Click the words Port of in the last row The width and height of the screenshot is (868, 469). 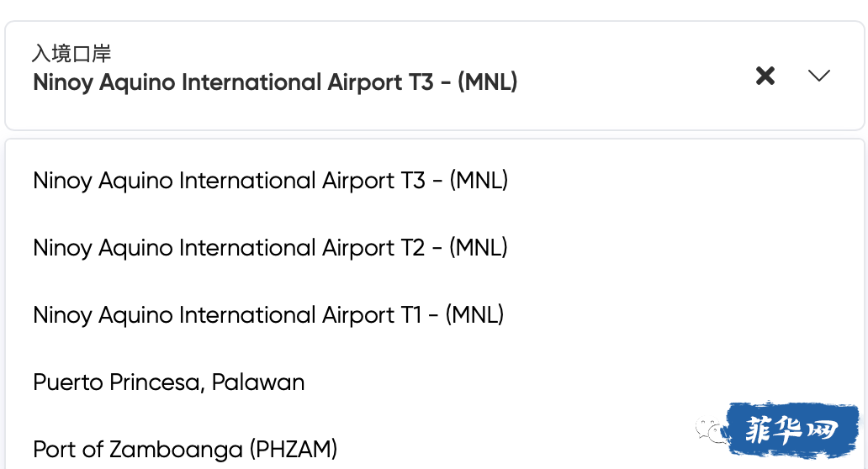coord(69,450)
